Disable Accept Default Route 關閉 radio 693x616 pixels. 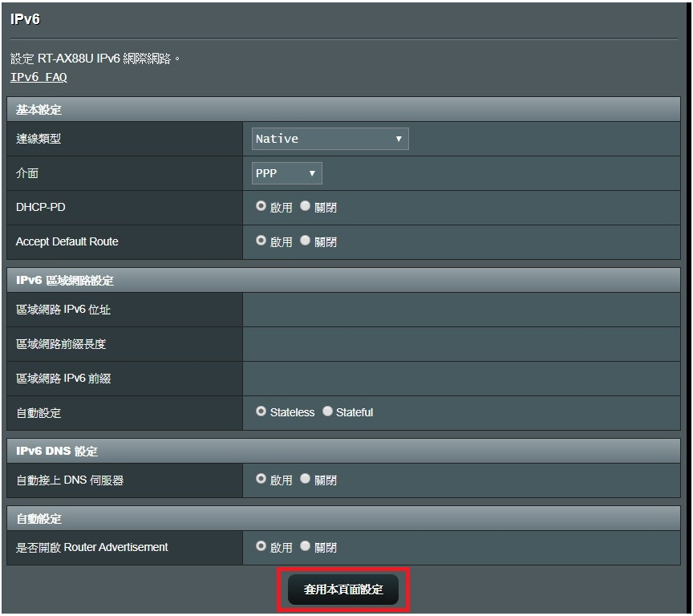(305, 241)
